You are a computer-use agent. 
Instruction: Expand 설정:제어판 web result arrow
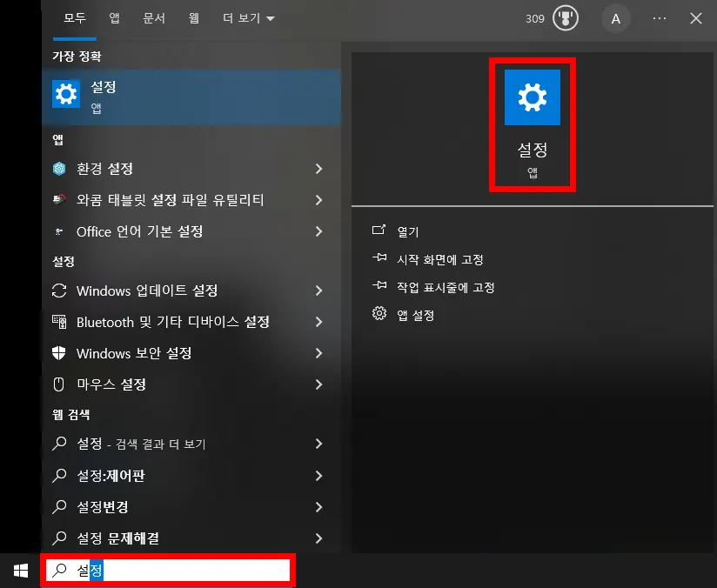click(x=318, y=476)
